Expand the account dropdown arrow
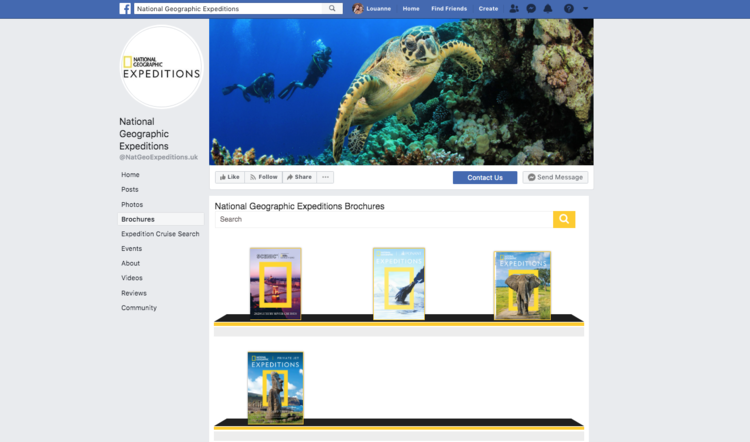This screenshot has height=442, width=750. 585,9
